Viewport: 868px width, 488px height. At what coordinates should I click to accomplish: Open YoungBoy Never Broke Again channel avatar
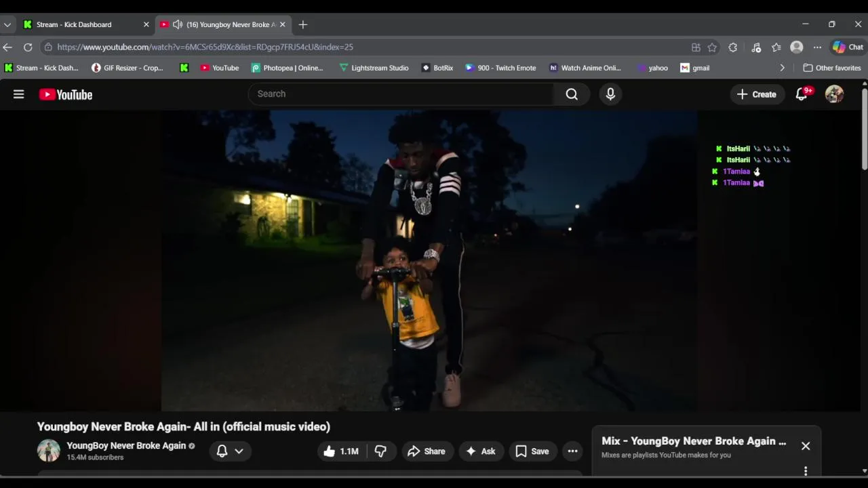pos(48,451)
